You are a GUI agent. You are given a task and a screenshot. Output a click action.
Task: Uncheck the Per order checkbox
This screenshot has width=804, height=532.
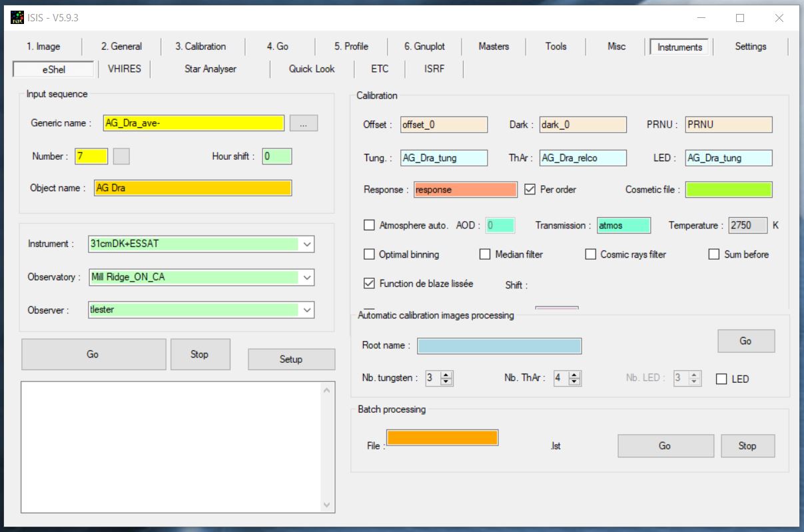[530, 189]
